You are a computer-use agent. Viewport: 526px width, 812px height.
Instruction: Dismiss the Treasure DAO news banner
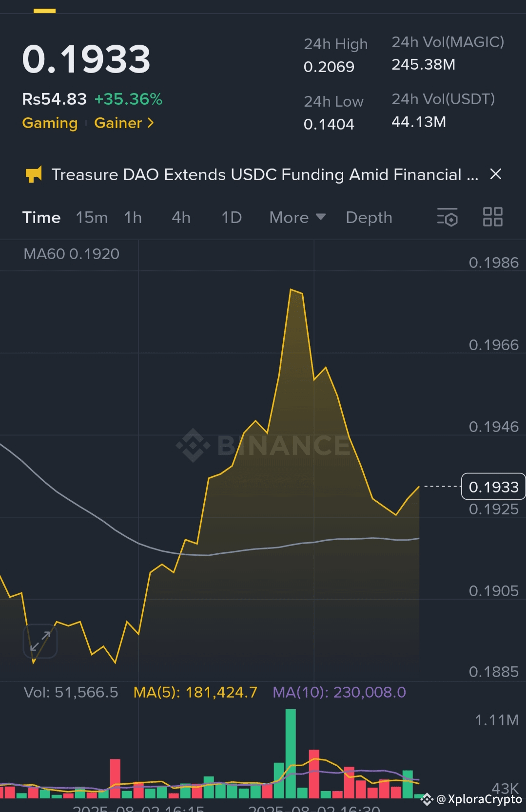[496, 174]
